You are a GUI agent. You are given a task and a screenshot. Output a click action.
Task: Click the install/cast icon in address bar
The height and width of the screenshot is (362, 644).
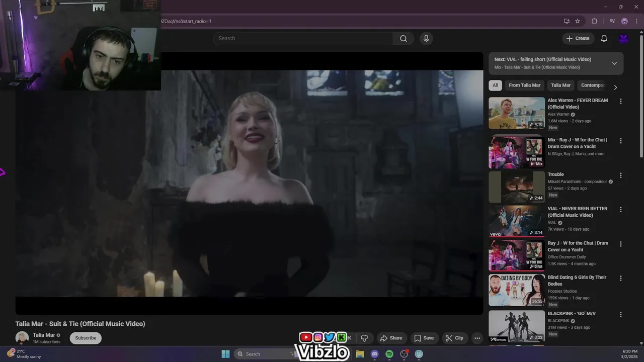[x=567, y=21]
